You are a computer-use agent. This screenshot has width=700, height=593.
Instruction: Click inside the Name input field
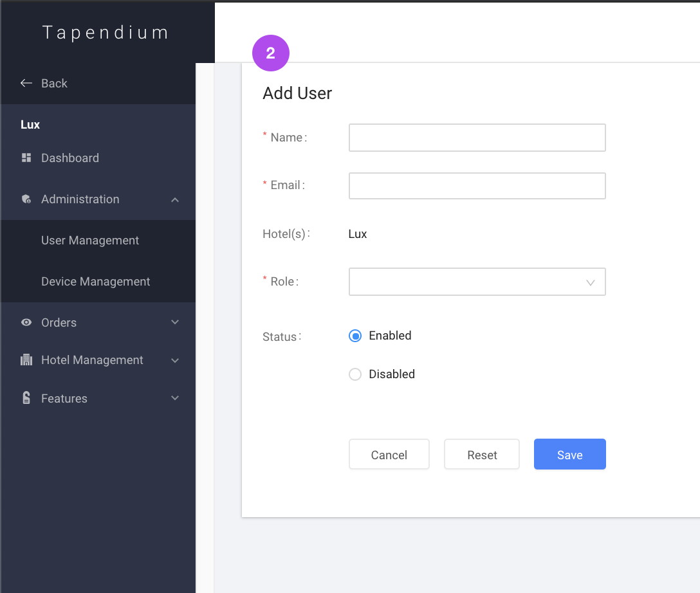[477, 137]
